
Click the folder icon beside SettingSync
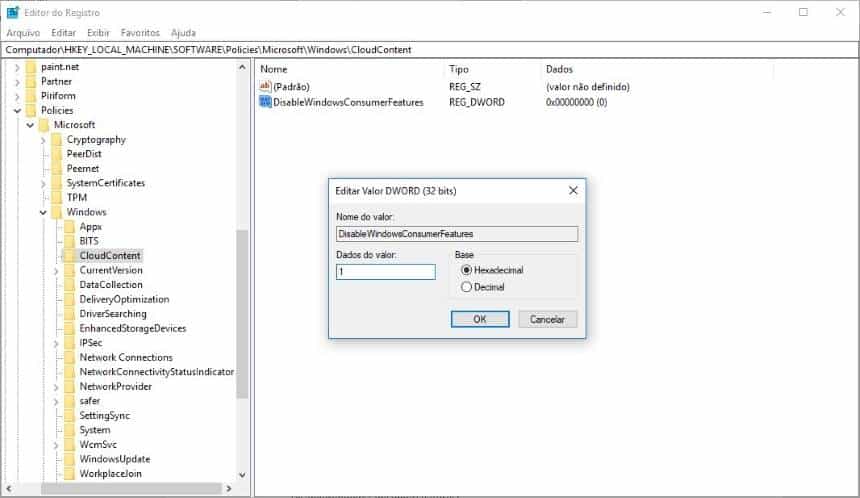(x=70, y=416)
